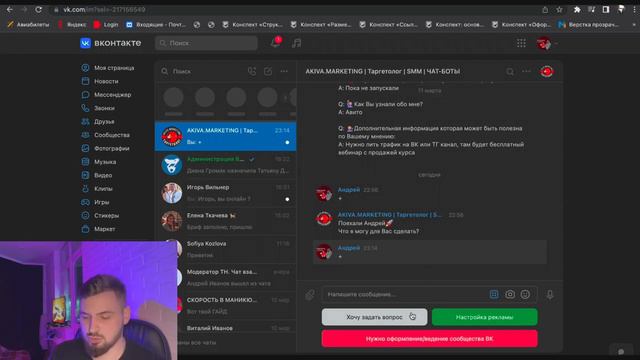Open AKIVA.MARKETING community avatar in chat header
The width and height of the screenshot is (640, 360).
(547, 71)
